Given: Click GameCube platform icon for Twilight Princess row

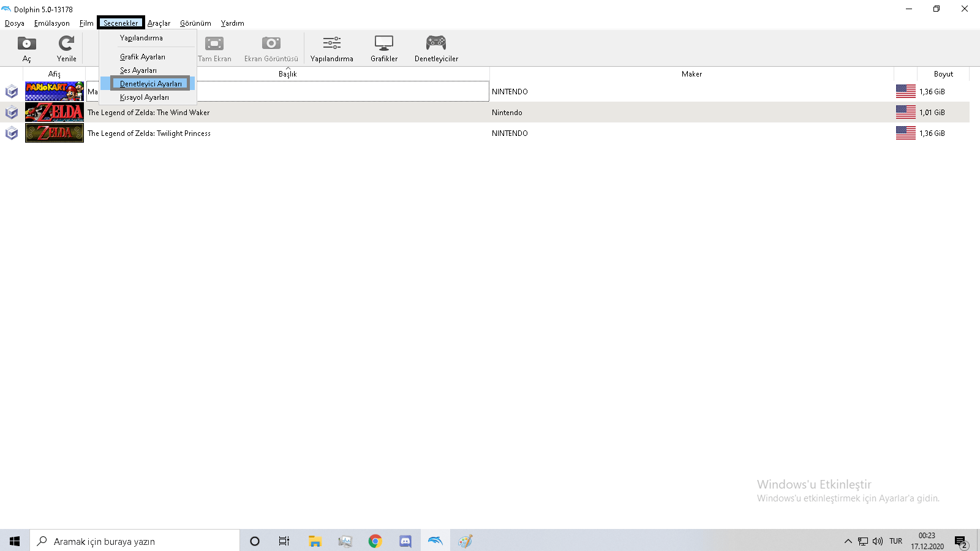Looking at the screenshot, I should click(12, 133).
